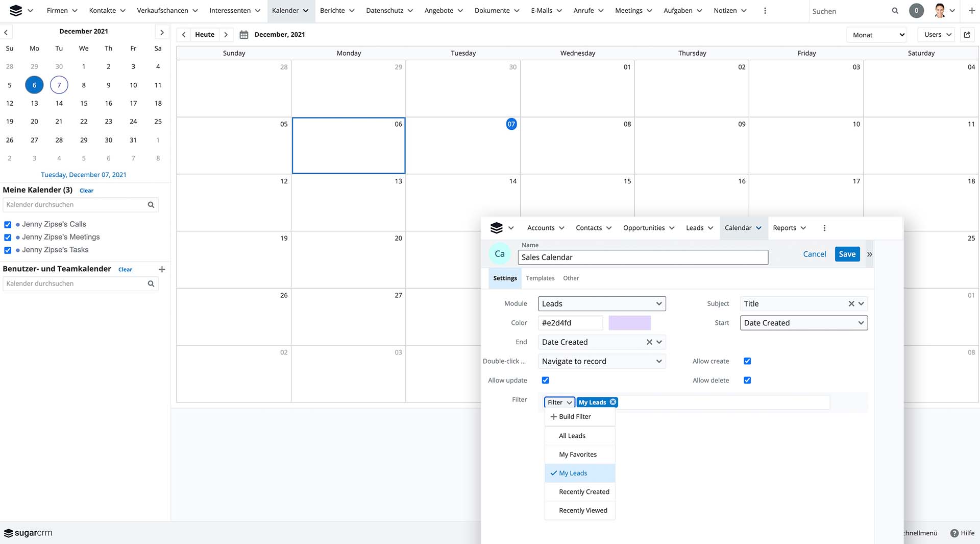Screen dimensions: 980x544
Task: Open the Start dropdown showing Date Created
Action: pos(803,323)
